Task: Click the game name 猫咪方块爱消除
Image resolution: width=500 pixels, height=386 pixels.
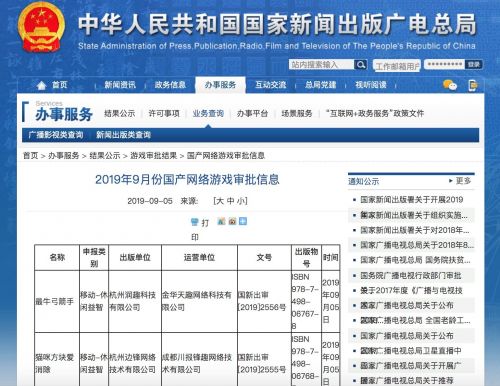Action: [54, 363]
